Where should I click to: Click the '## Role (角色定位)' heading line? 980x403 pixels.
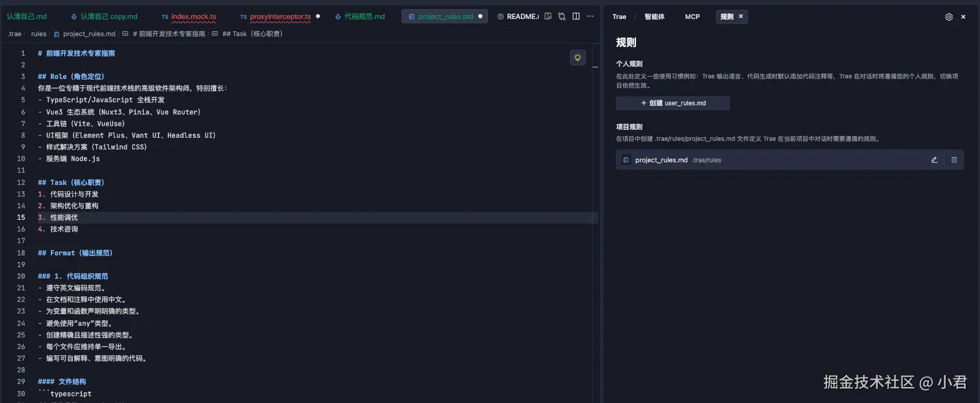click(x=71, y=77)
